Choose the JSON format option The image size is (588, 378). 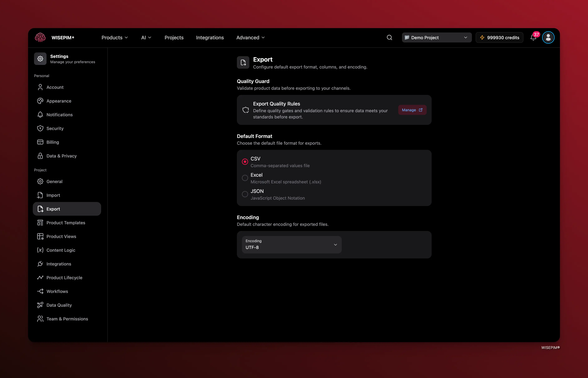click(x=245, y=194)
